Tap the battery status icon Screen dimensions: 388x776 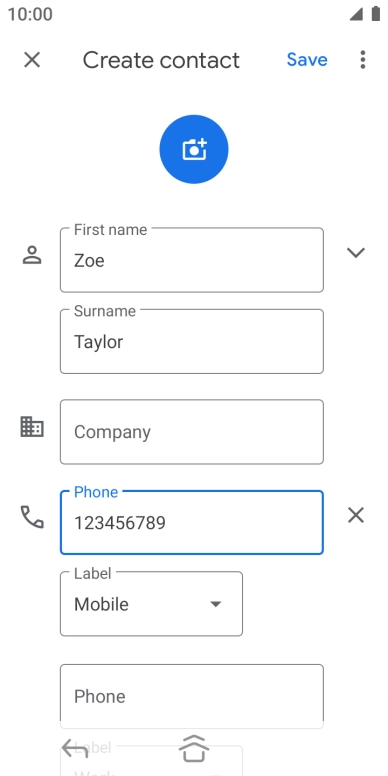point(376,14)
